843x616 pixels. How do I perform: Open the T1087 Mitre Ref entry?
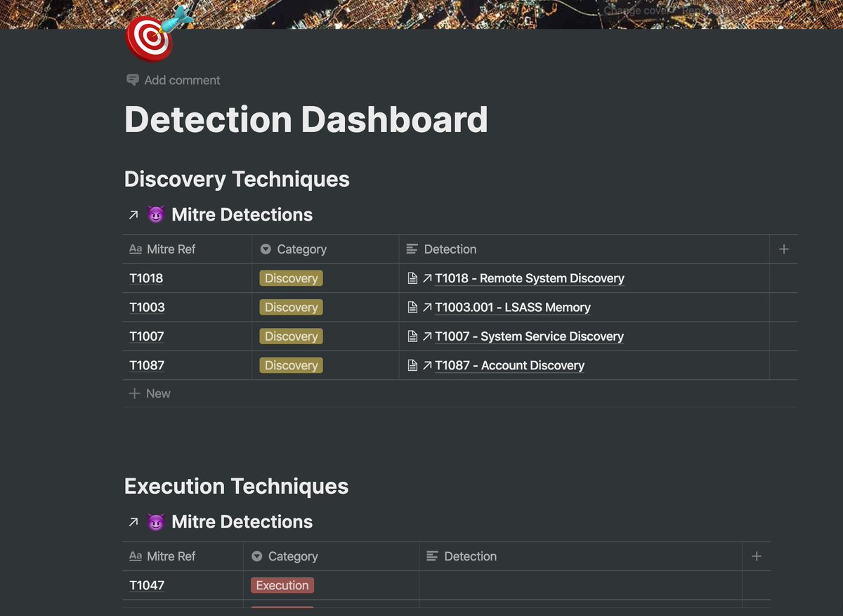pos(147,365)
